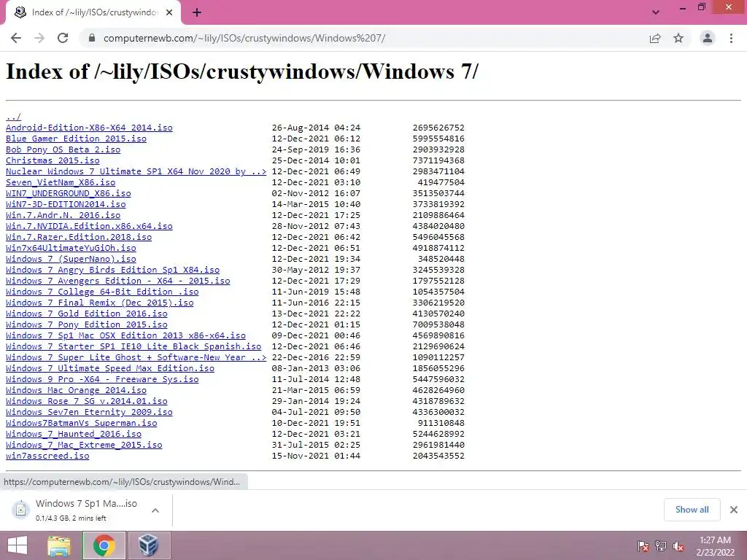Go to the parent directory link
Viewport: 747px width, 560px height.
13,117
